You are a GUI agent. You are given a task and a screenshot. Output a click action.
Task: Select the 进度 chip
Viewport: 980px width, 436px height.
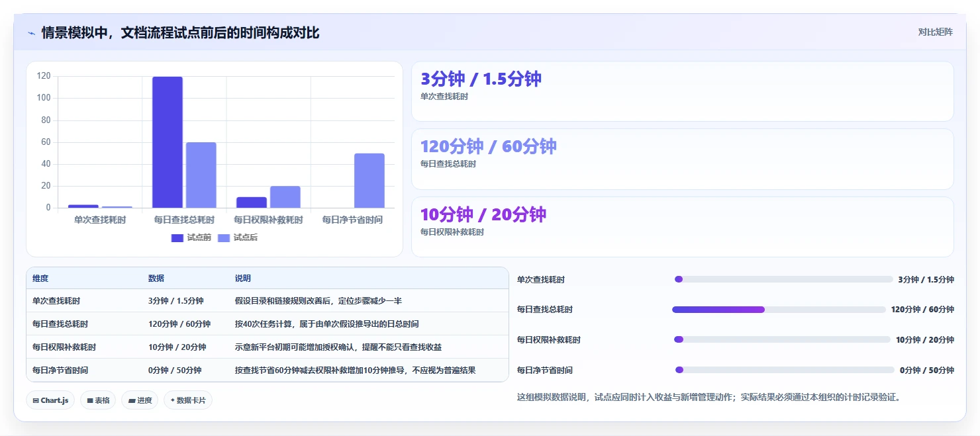coord(140,400)
